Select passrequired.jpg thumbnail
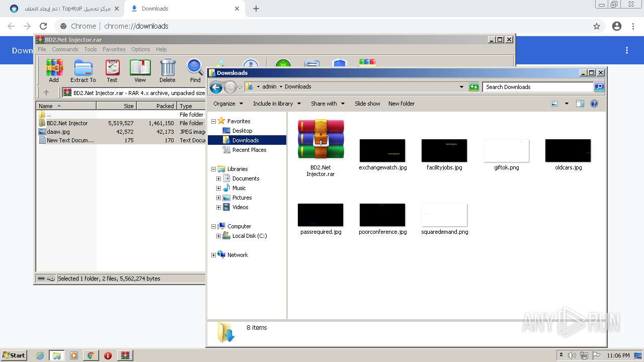Viewport: 644px width, 362px height. (320, 219)
